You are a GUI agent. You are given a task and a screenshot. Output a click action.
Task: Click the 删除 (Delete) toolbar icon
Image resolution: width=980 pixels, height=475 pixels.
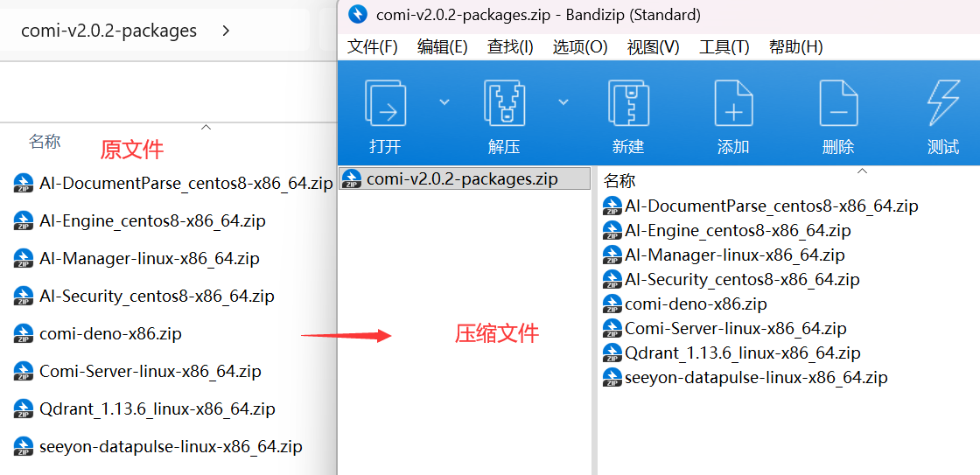(x=838, y=104)
